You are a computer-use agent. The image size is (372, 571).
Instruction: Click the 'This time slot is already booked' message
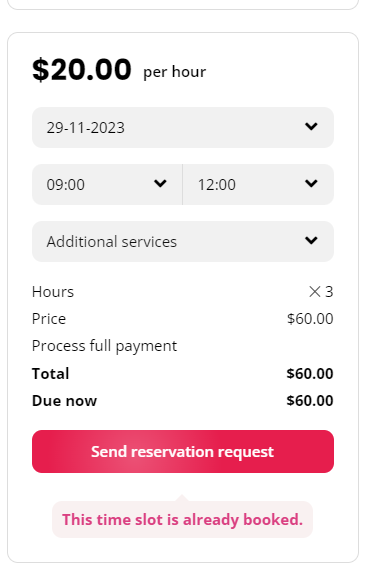pos(182,520)
